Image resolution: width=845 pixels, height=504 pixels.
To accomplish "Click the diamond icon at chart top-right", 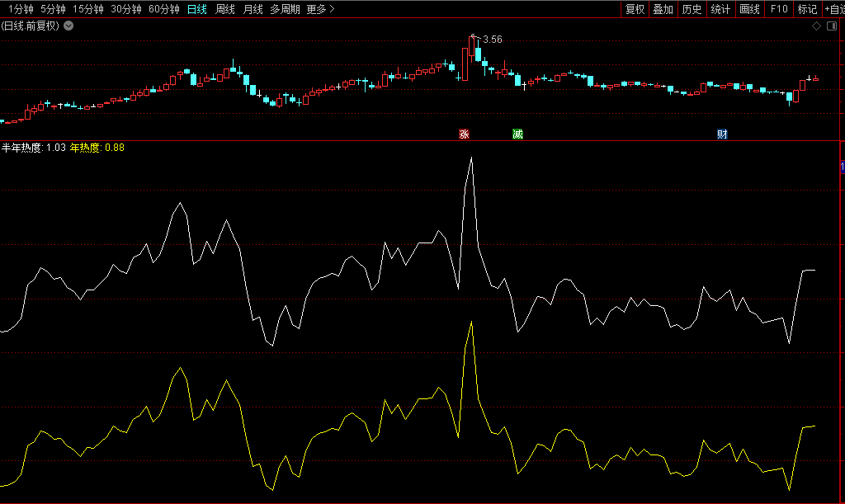I will click(x=817, y=26).
